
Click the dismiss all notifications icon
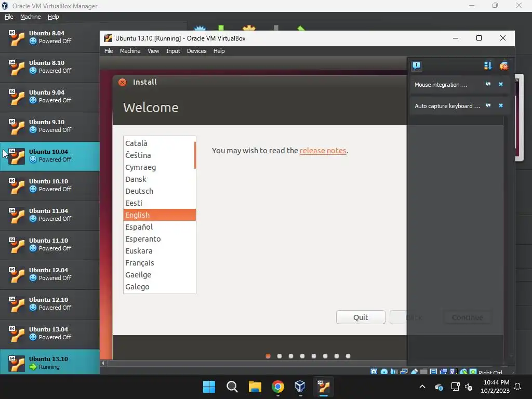503,65
